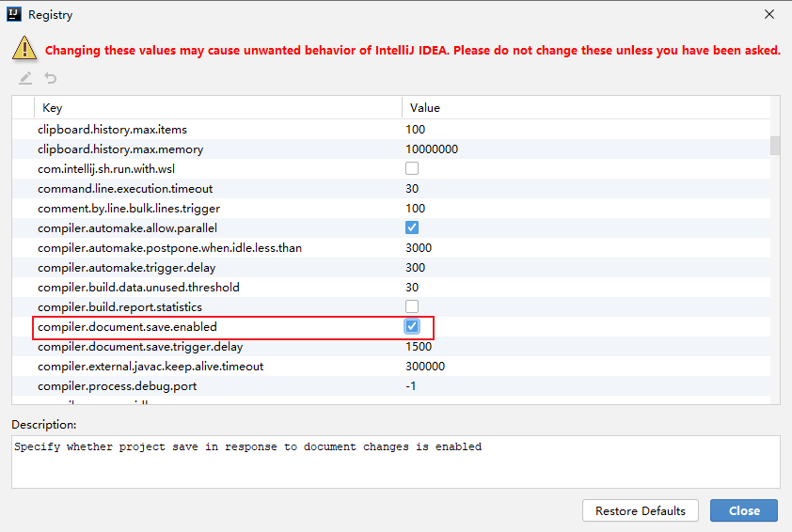Toggle compiler.build.report.statistics checkbox
Screen dimensions: 792x532
pos(412,307)
